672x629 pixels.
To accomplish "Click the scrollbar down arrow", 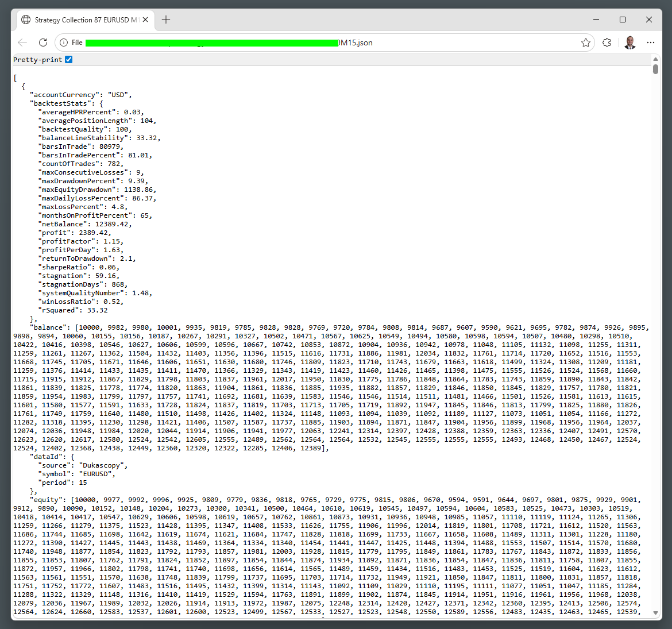I will pos(655,613).
